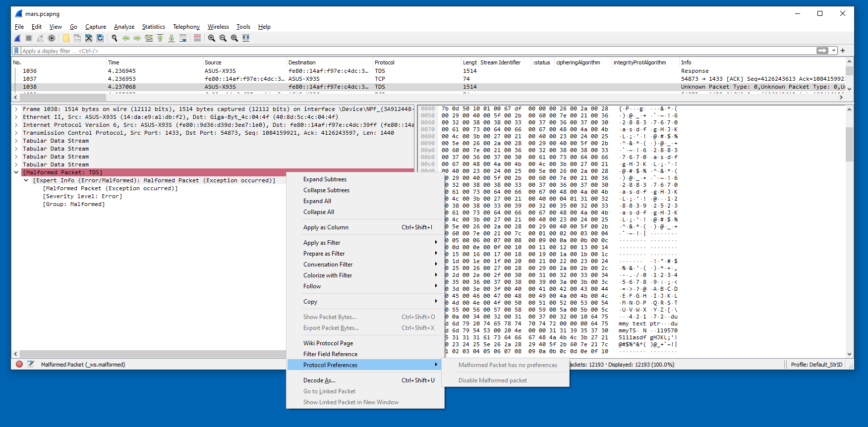Reset text to normal size icon
This screenshot has height=427, width=868.
pos(234,38)
